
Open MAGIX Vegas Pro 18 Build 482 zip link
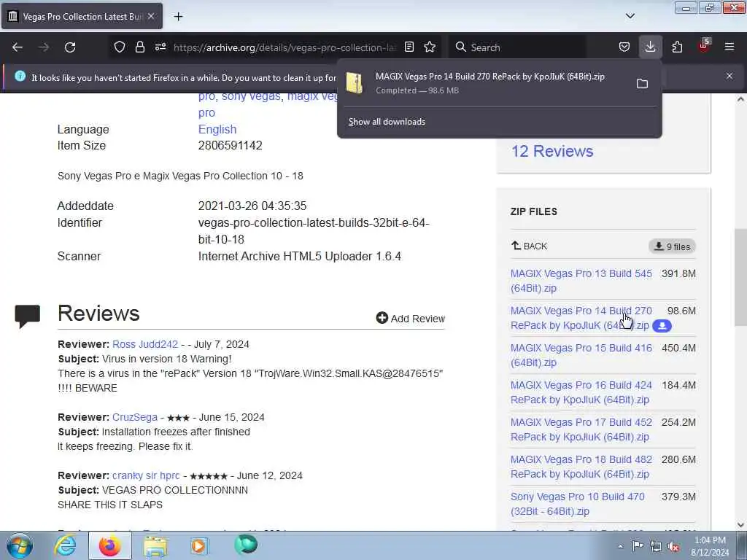point(581,467)
